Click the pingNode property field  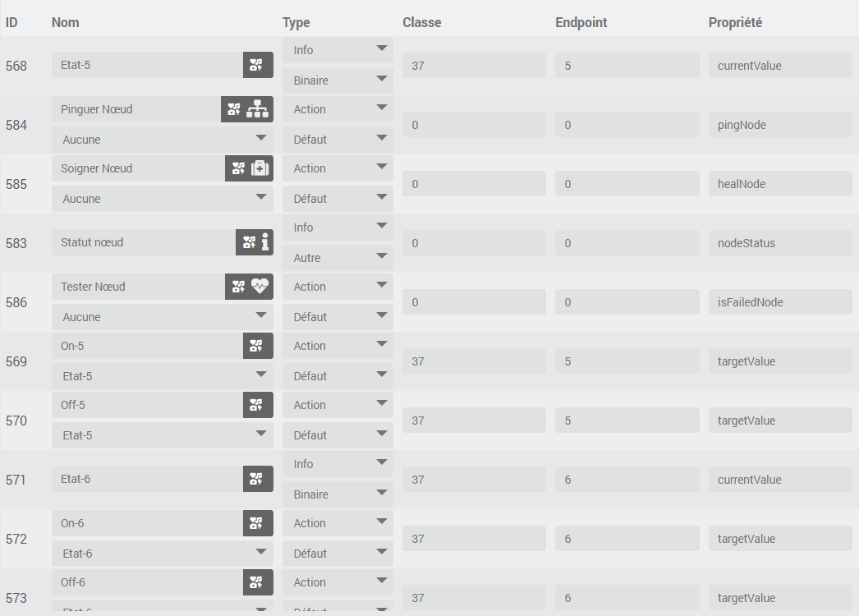[779, 125]
